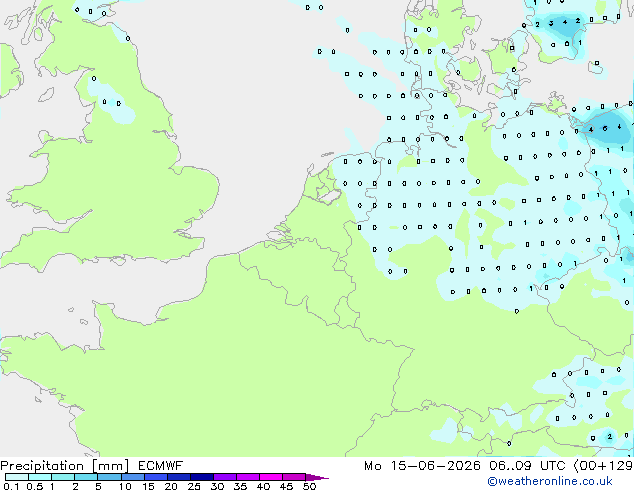The image size is (634, 490).
Task: Click the 'UTC' label
Action: click(x=553, y=466)
